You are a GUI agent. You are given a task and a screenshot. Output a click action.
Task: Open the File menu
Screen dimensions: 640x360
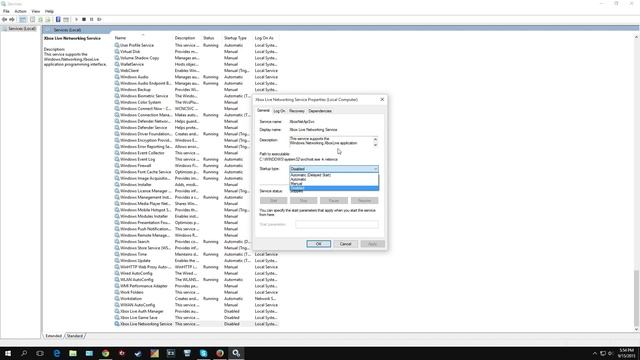coord(6,11)
